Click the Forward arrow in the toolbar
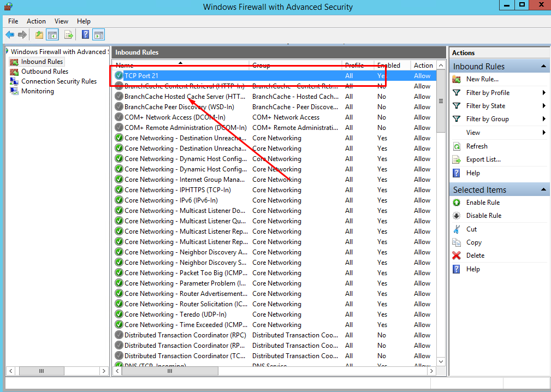The width and height of the screenshot is (551, 392). (22, 35)
